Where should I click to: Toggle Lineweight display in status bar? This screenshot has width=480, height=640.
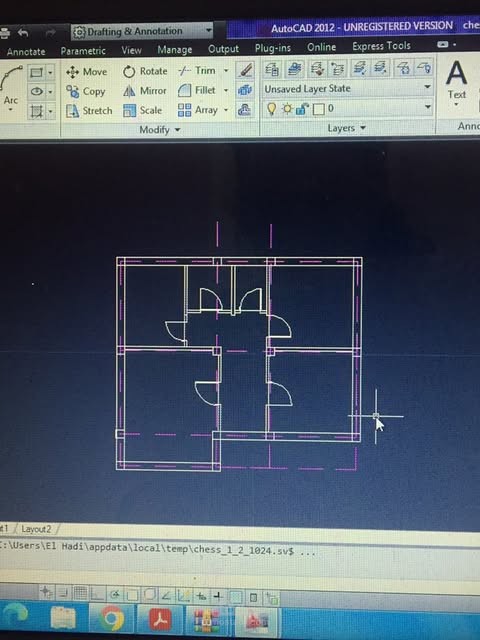coord(218,597)
